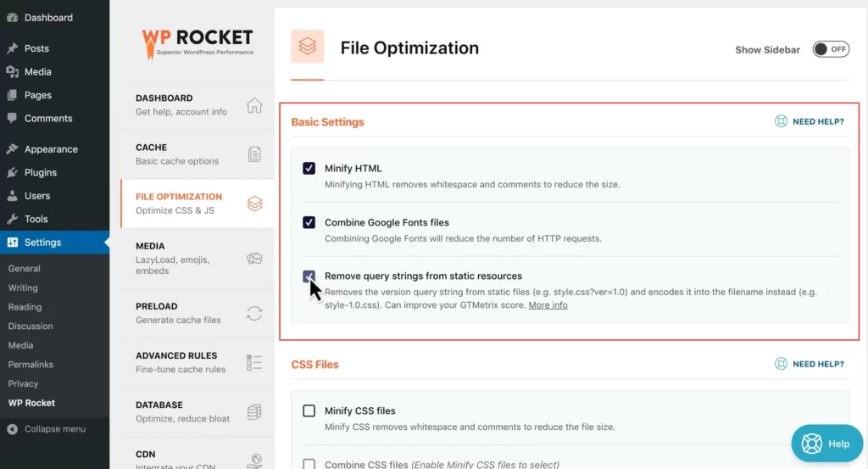Click the database cylinder icon
The width and height of the screenshot is (868, 469).
pyautogui.click(x=254, y=411)
